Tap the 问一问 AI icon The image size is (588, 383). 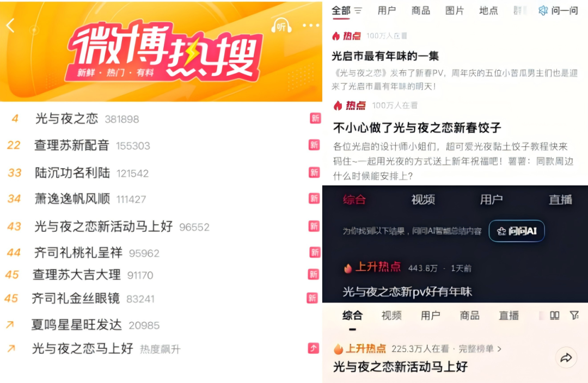tap(543, 10)
